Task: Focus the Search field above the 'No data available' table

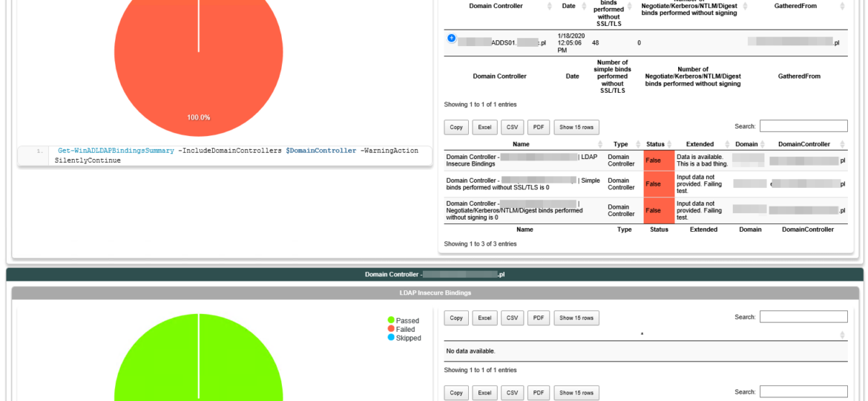Action: pyautogui.click(x=803, y=317)
